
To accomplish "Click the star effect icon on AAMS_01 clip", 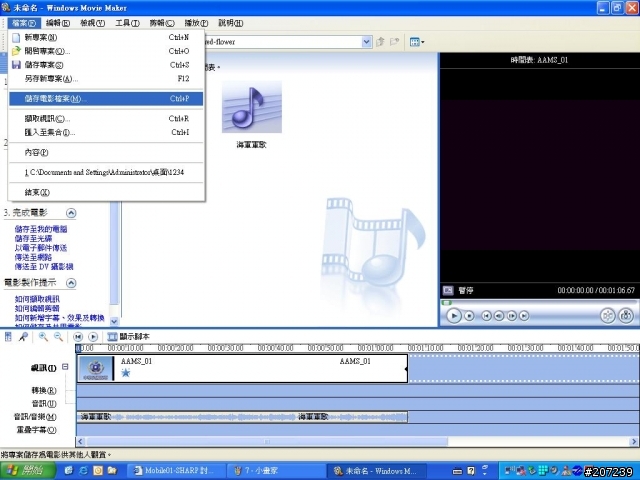I will 126,372.
